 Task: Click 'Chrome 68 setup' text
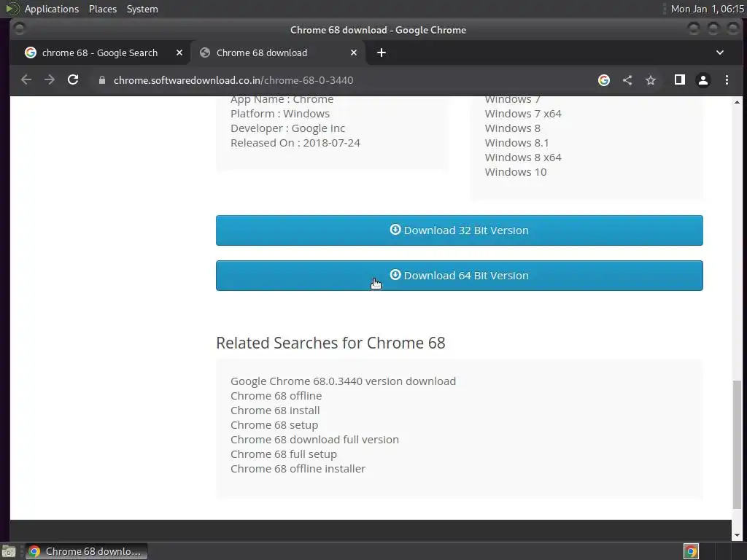pos(274,425)
